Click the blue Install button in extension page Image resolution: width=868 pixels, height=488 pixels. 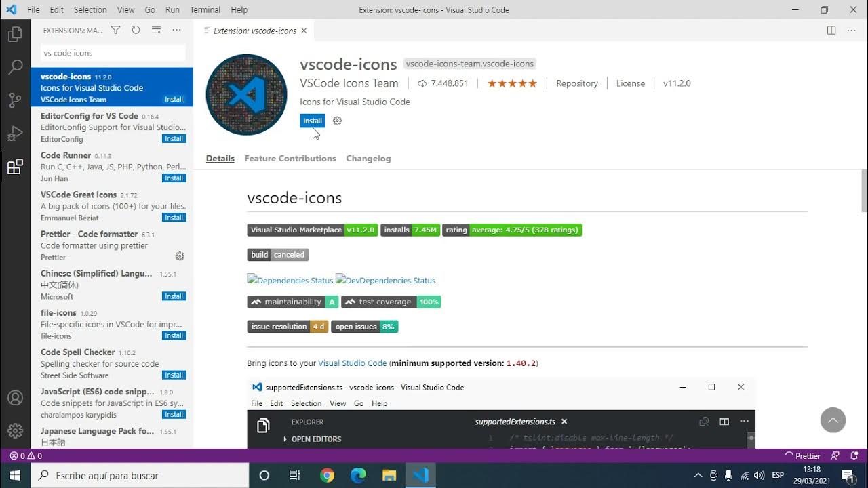313,121
